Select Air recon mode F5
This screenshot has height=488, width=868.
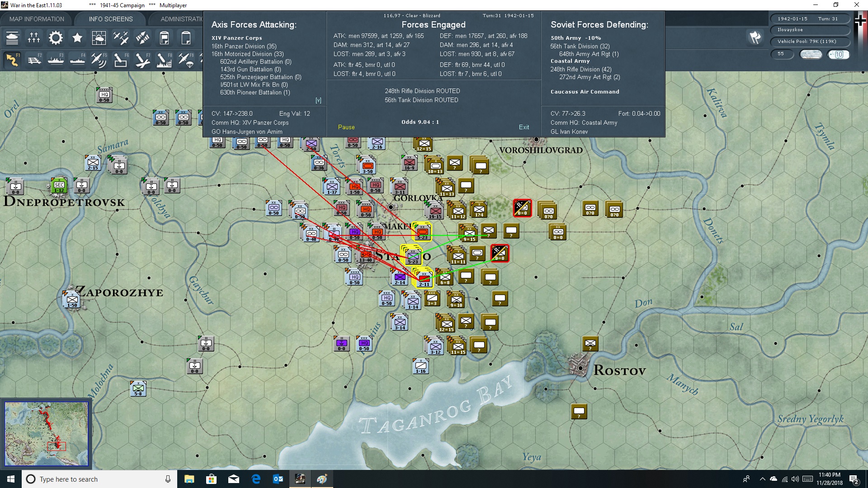(99, 60)
